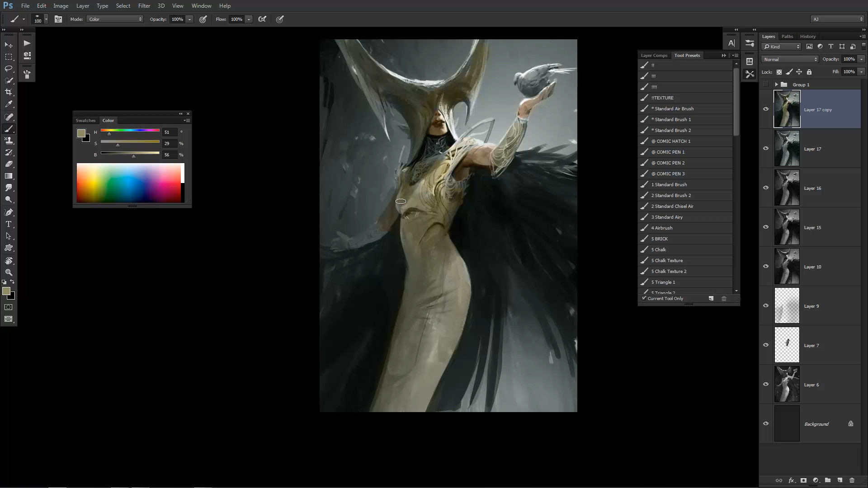Screen dimensions: 868x488
Task: Select the Horizontal Type tool
Action: pos(9,224)
